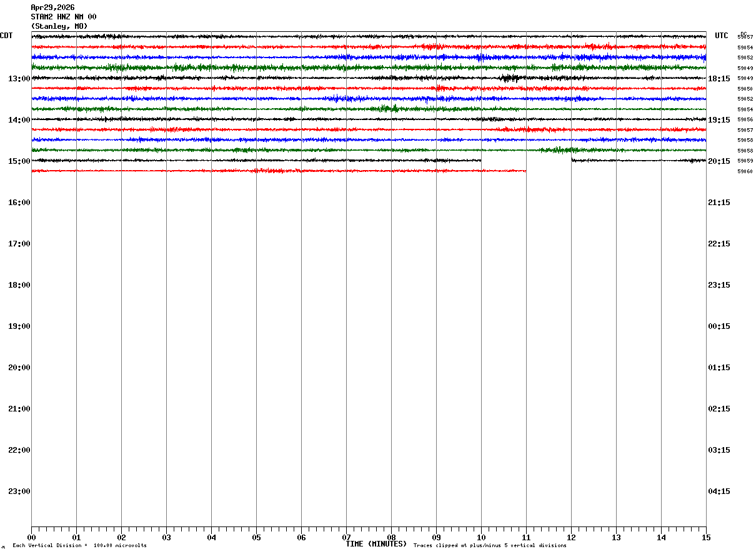Click the DC offset value 59050
Screen dimensions: 756x554
[745, 89]
